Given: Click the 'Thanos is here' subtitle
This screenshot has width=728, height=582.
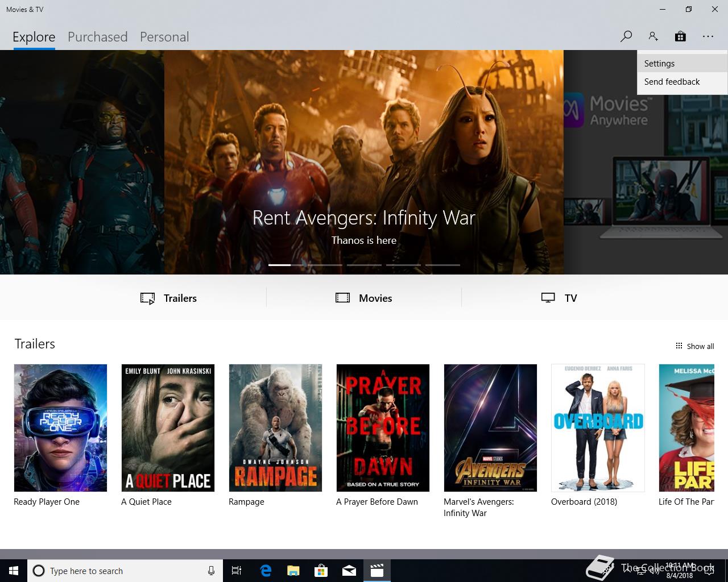Looking at the screenshot, I should [x=364, y=240].
